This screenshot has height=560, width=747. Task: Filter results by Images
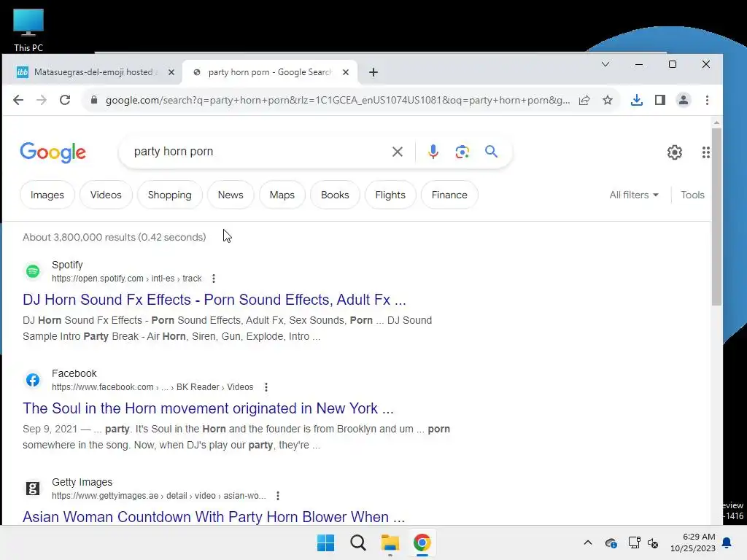point(47,195)
